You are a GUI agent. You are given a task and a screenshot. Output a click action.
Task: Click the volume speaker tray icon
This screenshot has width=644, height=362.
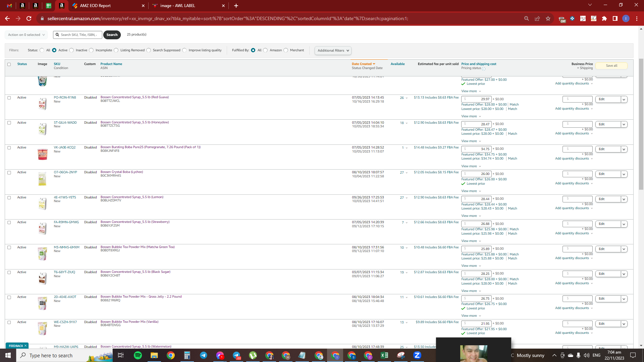tap(586, 355)
